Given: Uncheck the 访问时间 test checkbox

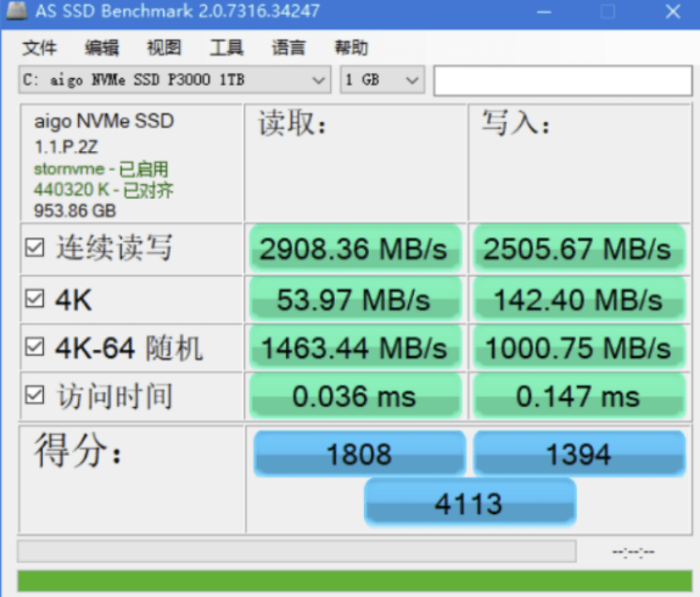Looking at the screenshot, I should pyautogui.click(x=34, y=396).
